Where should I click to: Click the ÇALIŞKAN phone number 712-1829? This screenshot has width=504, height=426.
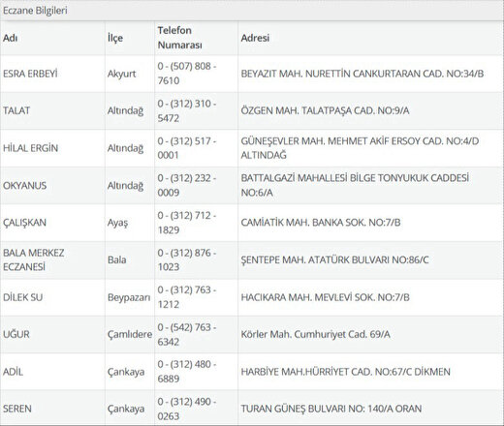tap(187, 223)
